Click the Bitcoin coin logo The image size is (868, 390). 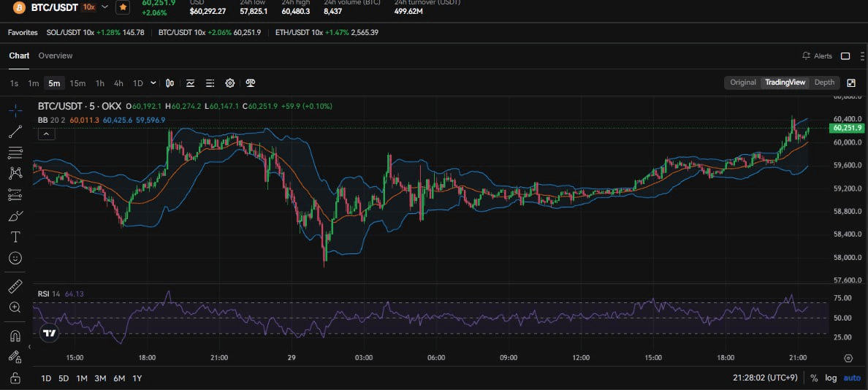pyautogui.click(x=20, y=7)
